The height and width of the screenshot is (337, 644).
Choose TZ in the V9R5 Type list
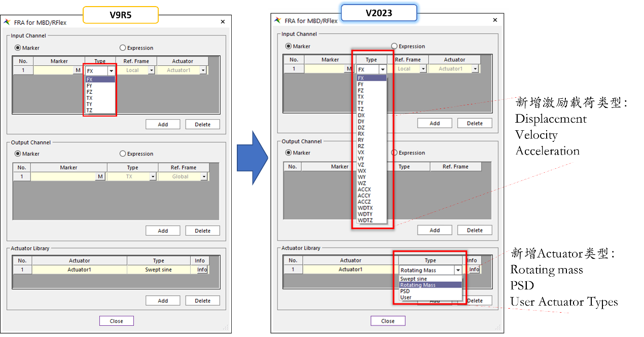[x=89, y=110]
